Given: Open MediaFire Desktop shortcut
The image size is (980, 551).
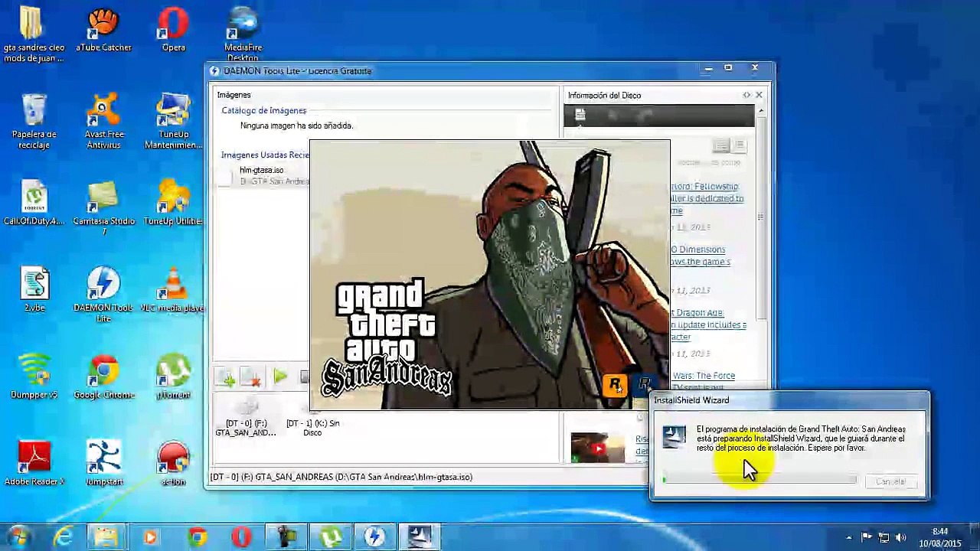Looking at the screenshot, I should pyautogui.click(x=243, y=34).
